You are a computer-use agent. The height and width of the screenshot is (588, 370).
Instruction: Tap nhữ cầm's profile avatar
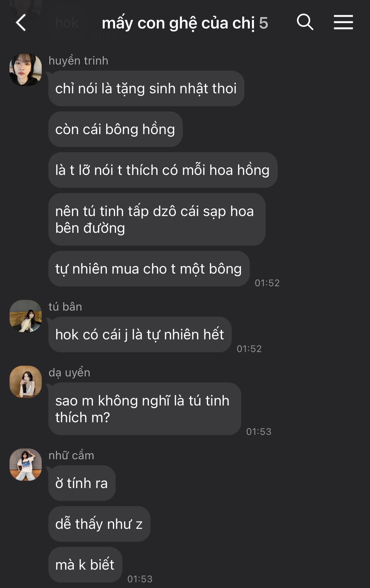click(x=26, y=465)
